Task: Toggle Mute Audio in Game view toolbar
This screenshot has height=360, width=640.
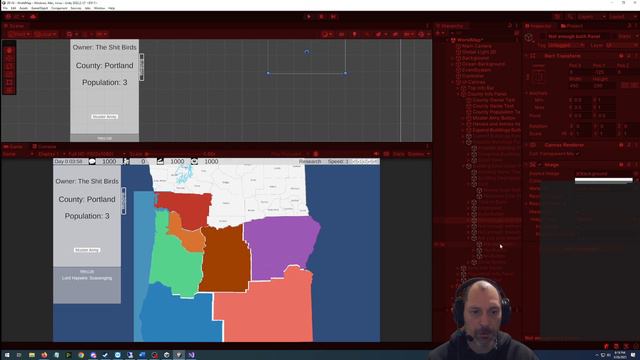Action: (x=376, y=154)
